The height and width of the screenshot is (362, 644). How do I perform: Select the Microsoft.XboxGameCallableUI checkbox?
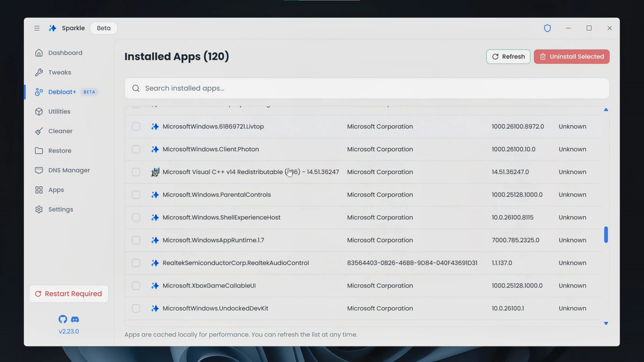[x=136, y=286]
